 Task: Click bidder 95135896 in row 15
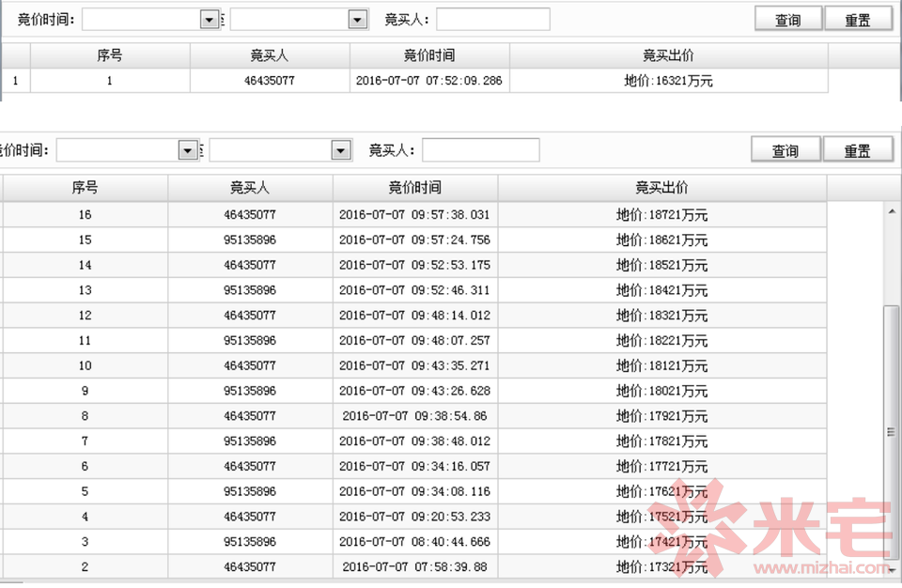250,240
